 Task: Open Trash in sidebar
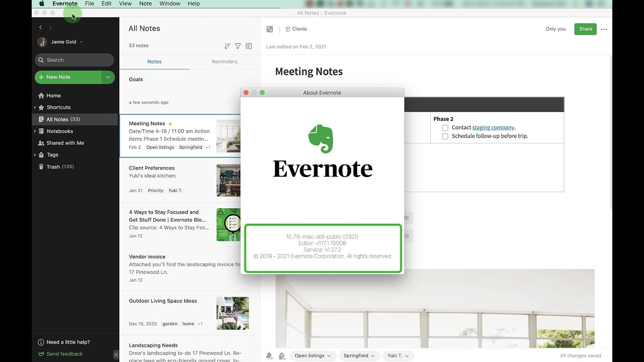(56, 166)
